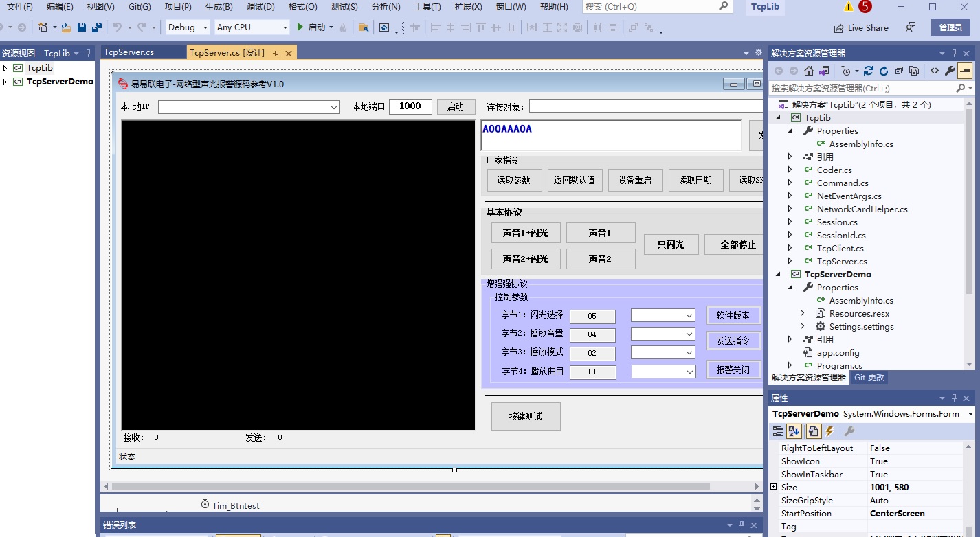Open the 调试(D) menu

[260, 7]
